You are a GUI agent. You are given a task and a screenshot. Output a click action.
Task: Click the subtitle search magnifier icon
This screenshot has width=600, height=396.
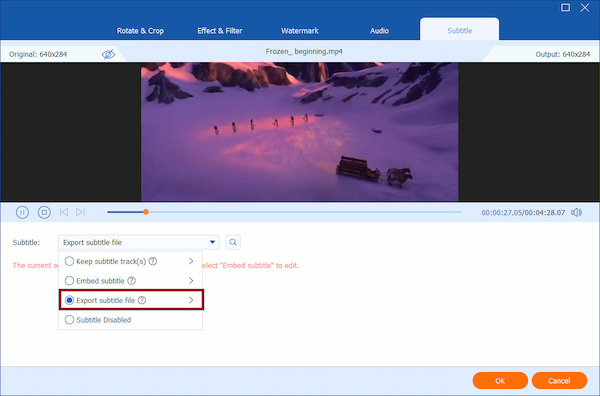(233, 242)
